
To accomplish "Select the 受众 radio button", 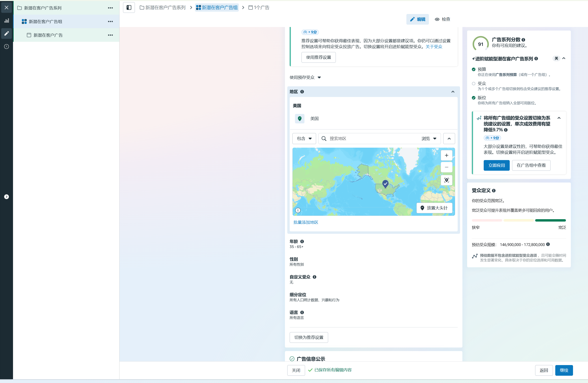I will tap(474, 83).
